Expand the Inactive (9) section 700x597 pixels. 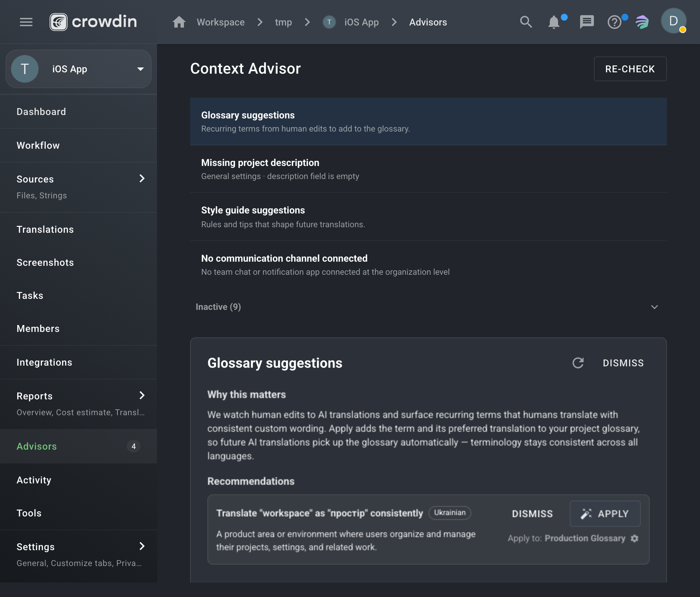[428, 307]
